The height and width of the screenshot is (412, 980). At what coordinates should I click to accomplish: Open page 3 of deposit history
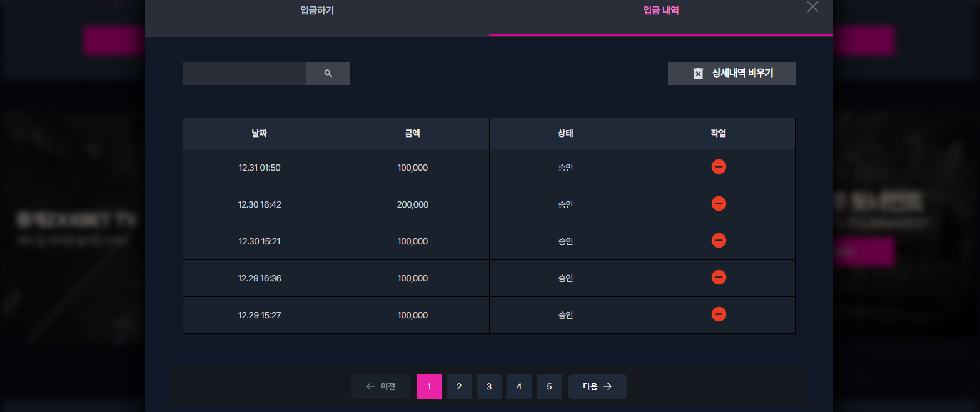coord(489,386)
